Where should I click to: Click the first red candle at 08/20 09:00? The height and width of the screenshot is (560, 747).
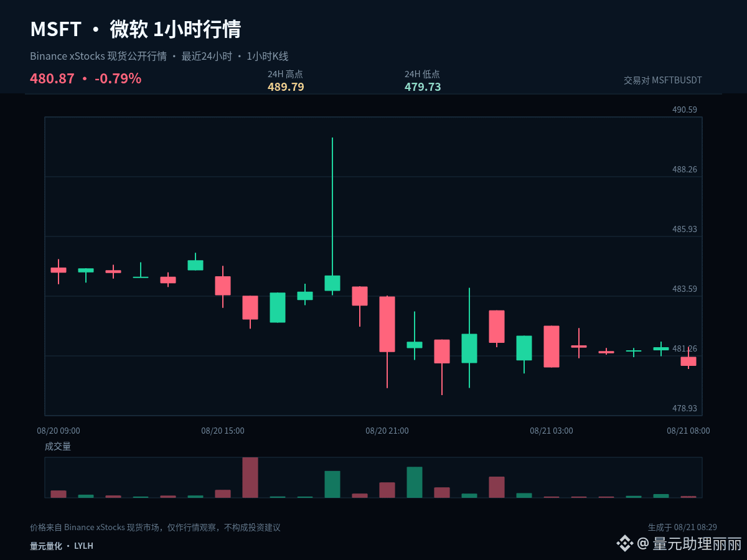click(59, 270)
